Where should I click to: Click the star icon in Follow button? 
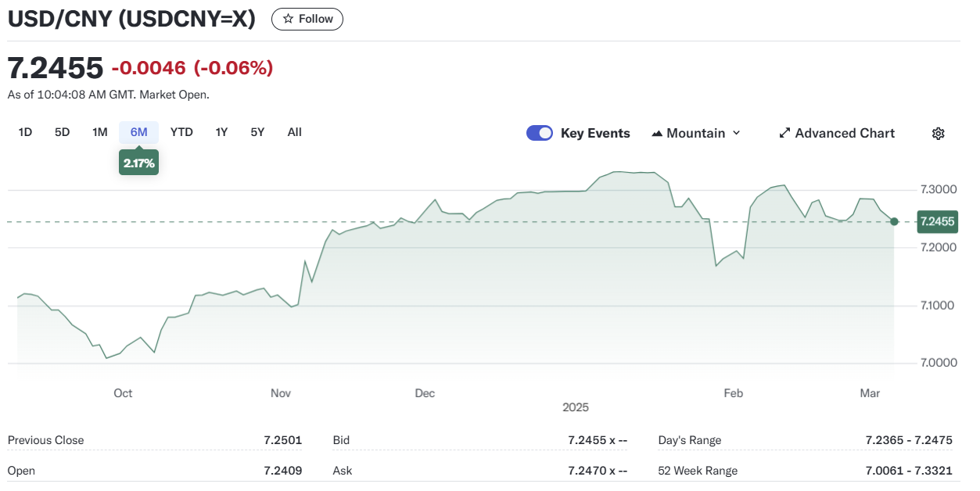[288, 19]
